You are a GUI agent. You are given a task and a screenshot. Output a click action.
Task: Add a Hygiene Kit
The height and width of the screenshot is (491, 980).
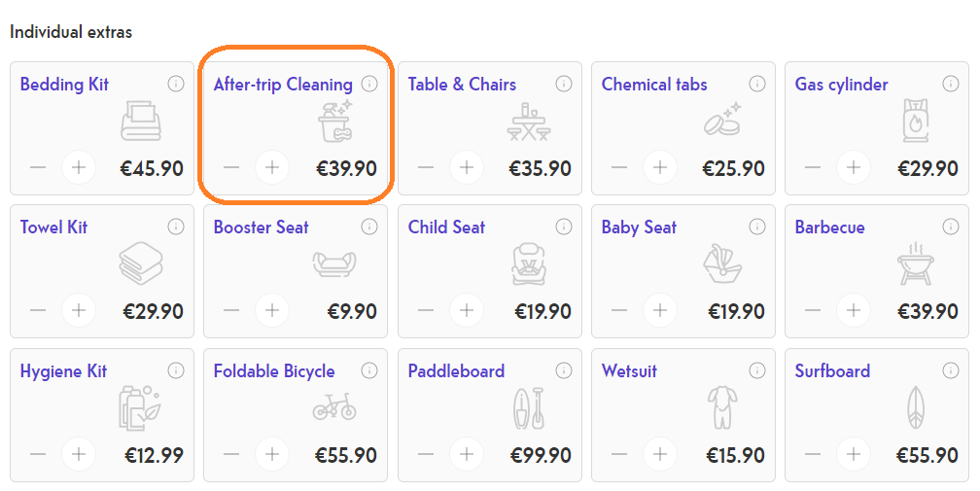pyautogui.click(x=79, y=454)
